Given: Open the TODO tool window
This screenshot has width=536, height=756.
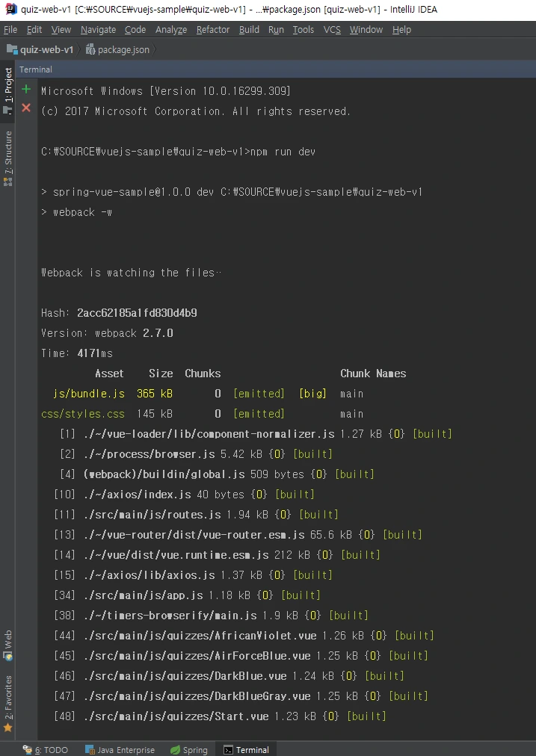Looking at the screenshot, I should click(46, 750).
